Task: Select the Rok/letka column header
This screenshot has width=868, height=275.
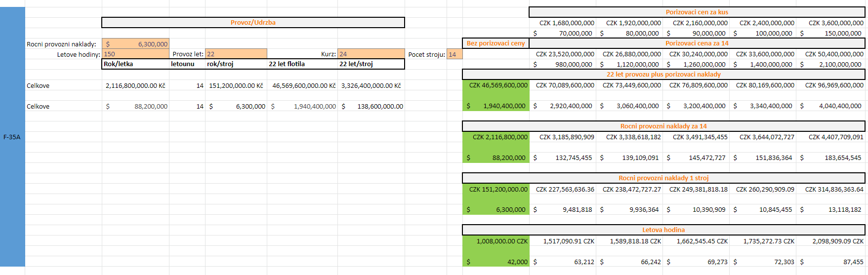Action: [x=135, y=64]
